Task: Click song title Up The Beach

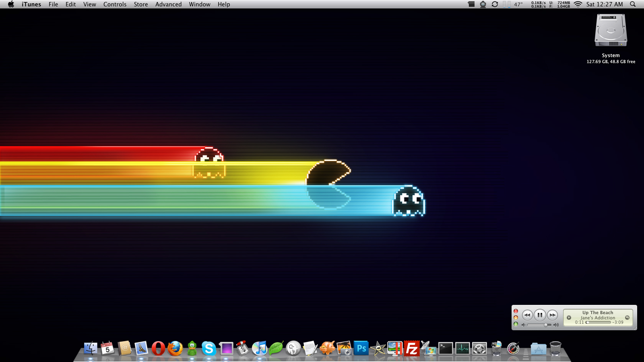Action: pyautogui.click(x=598, y=313)
